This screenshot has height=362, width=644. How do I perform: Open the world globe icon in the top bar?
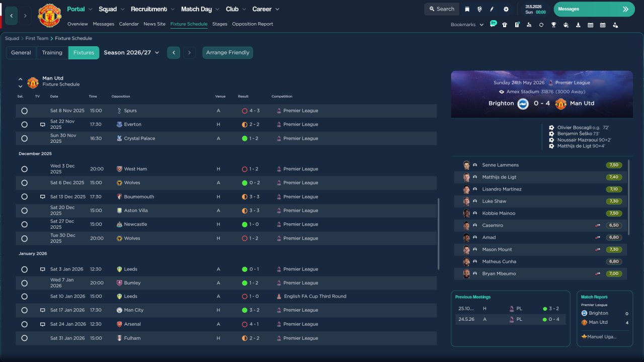pos(479,9)
